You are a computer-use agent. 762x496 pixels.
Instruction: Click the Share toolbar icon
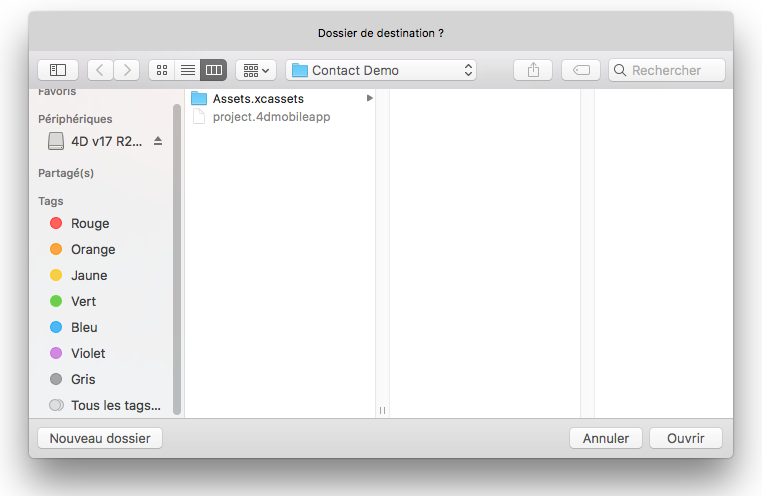533,70
